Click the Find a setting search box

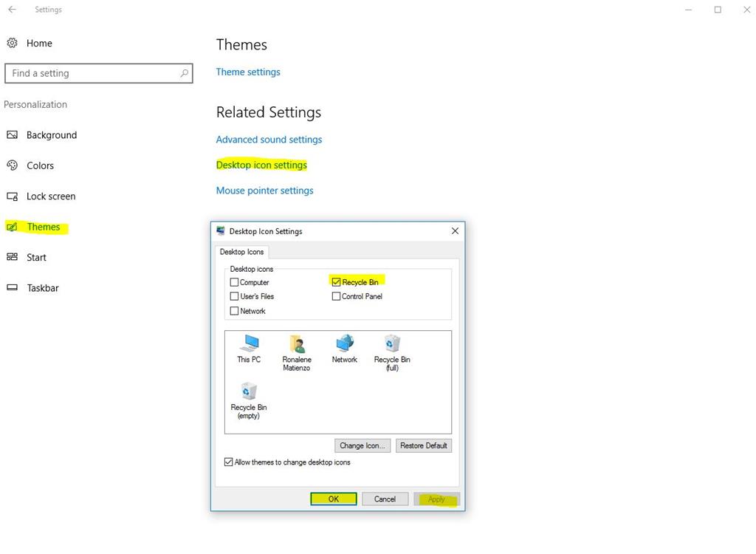(x=99, y=73)
